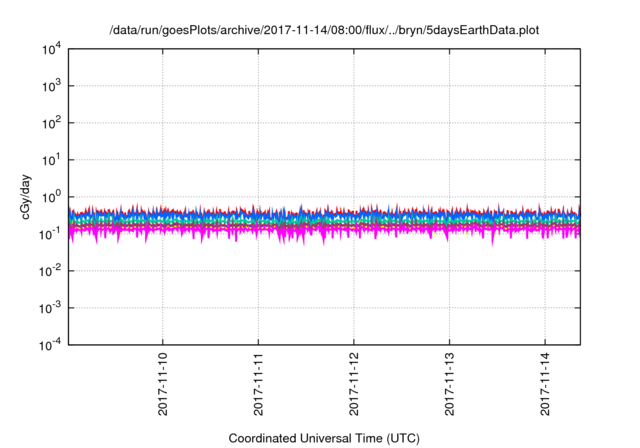Click the 10^1 y-axis tick label

(52, 160)
